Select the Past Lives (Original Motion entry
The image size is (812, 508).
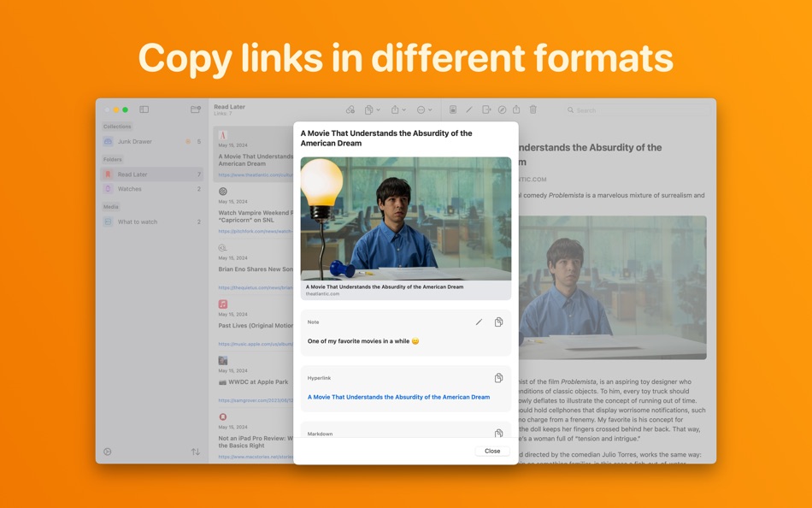(253, 324)
